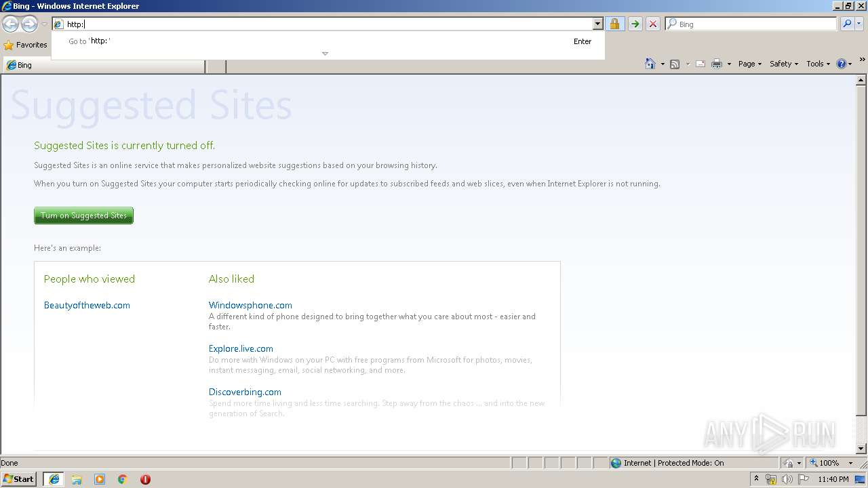Select the Bing tab
868x488 pixels.
tap(104, 66)
